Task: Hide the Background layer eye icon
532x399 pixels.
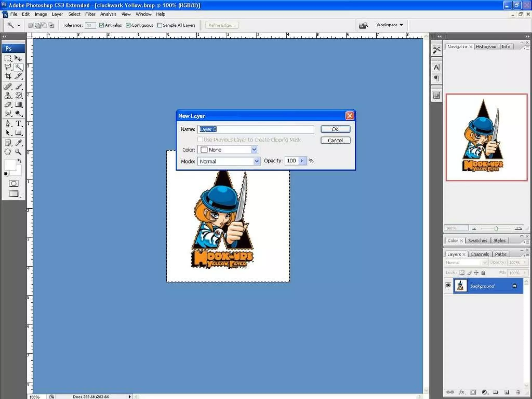Action: pyautogui.click(x=448, y=285)
